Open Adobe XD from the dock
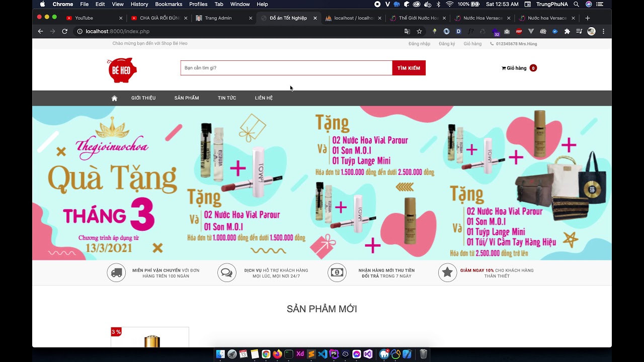 click(300, 354)
